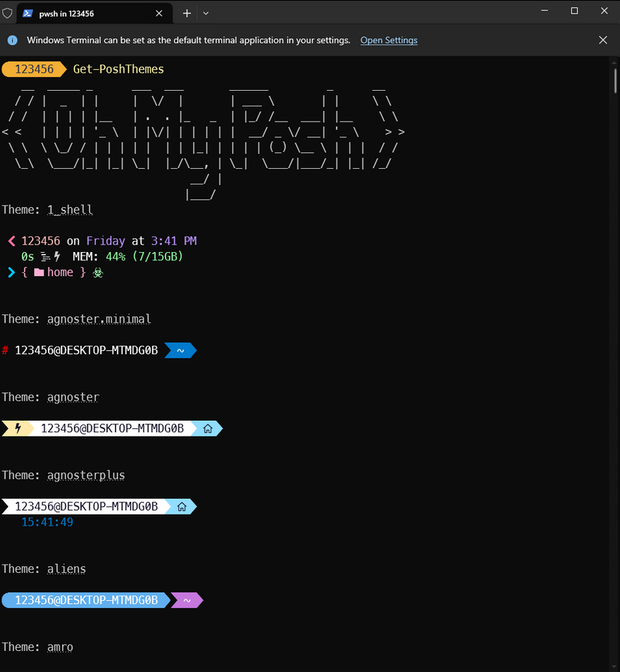Click the red hash root indicator in agnoster.minimal prompt

tap(6, 349)
